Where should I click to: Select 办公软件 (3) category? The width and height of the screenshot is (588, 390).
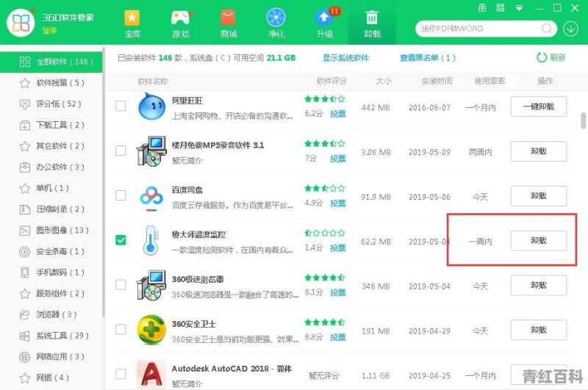51,167
